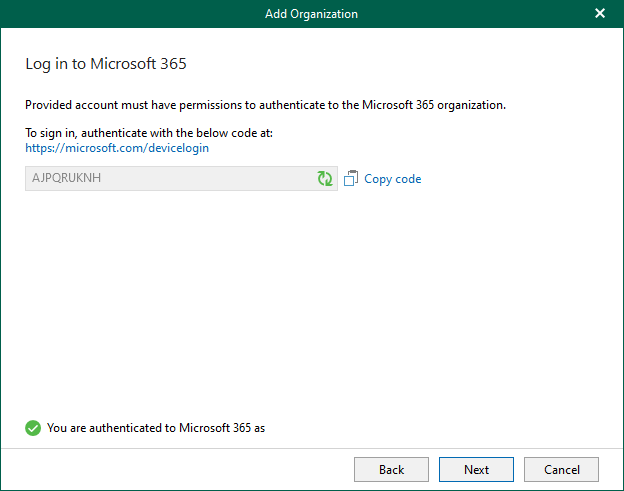Screen dimensions: 624x491
Task: Click the Provided account permissions notice text
Action: pos(265,104)
